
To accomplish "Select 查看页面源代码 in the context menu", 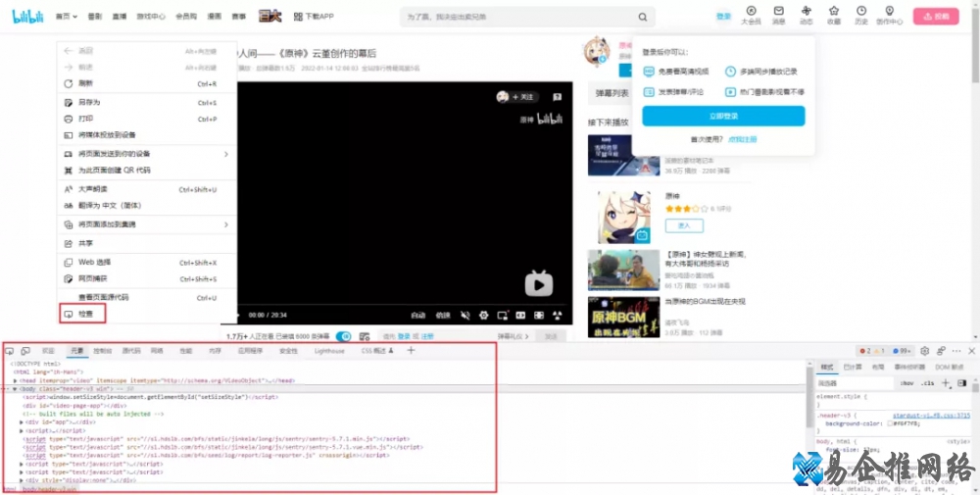I will [147, 298].
